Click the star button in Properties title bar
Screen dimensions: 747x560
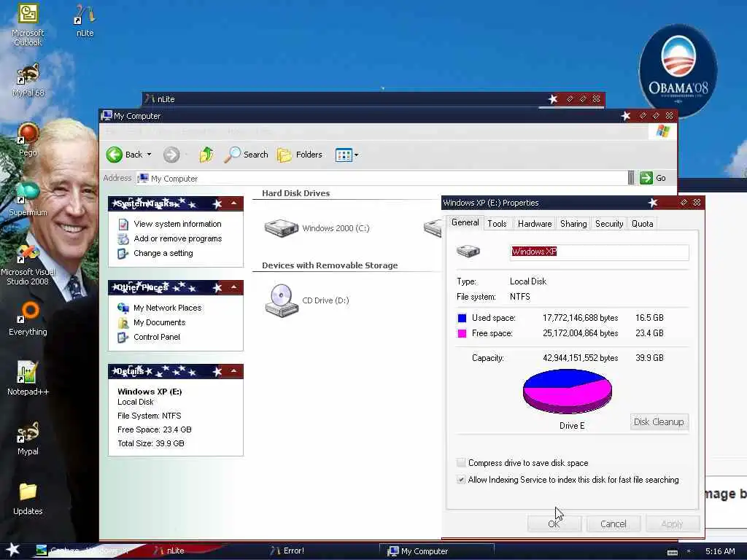[653, 203]
